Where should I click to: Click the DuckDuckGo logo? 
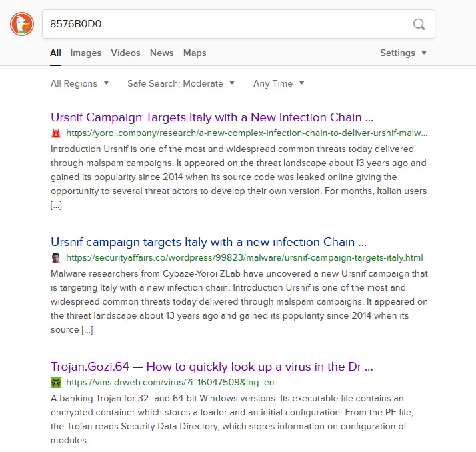click(22, 24)
